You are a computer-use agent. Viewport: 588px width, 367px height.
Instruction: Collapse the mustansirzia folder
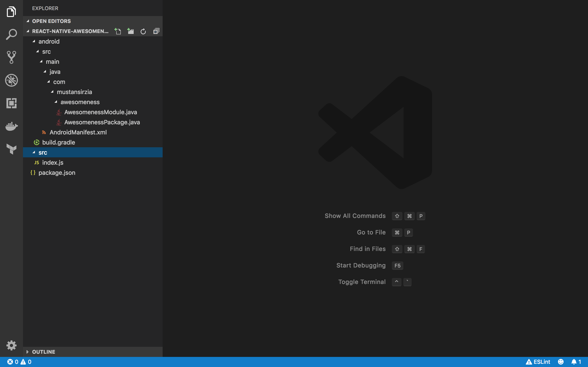click(x=74, y=92)
